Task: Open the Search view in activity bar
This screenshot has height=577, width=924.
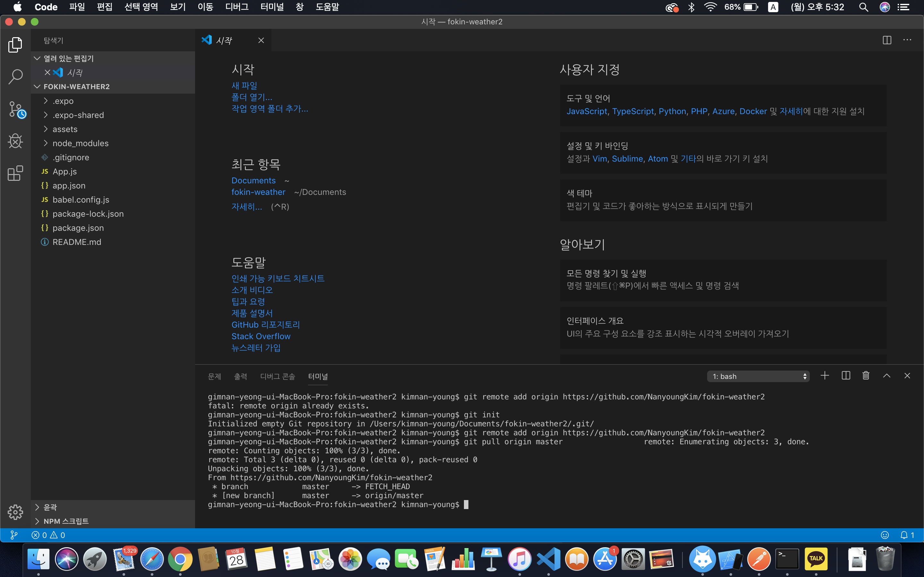Action: tap(15, 77)
